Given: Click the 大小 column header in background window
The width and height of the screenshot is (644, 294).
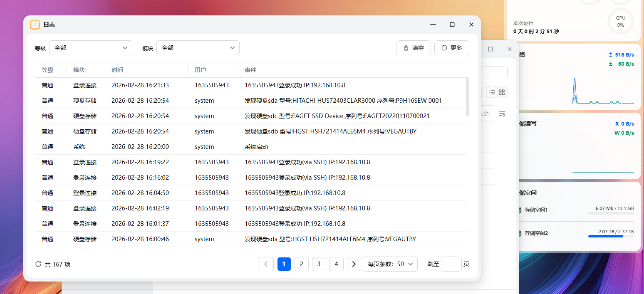Looking at the screenshot, I should (x=485, y=113).
